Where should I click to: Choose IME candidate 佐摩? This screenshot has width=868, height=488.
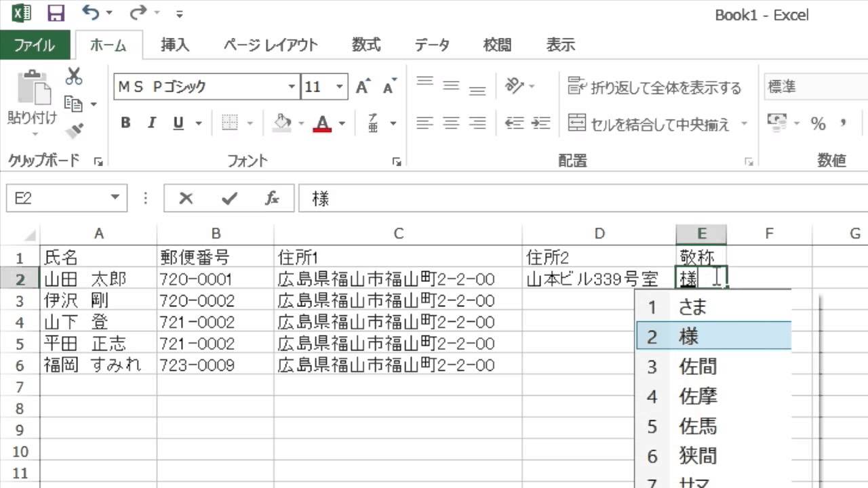point(713,396)
